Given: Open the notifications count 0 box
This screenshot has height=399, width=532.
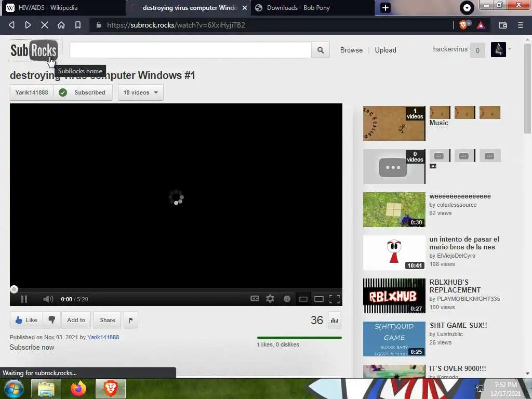Looking at the screenshot, I should [x=477, y=50].
